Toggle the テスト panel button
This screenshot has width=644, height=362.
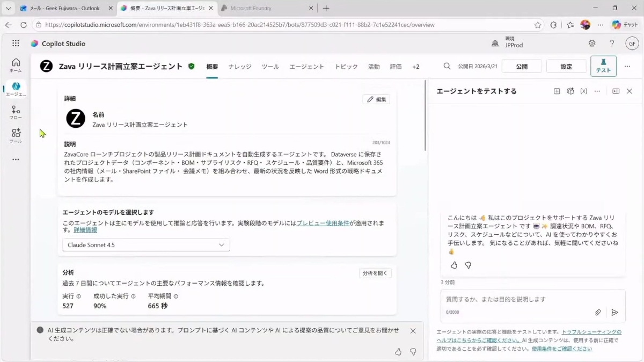tap(603, 66)
